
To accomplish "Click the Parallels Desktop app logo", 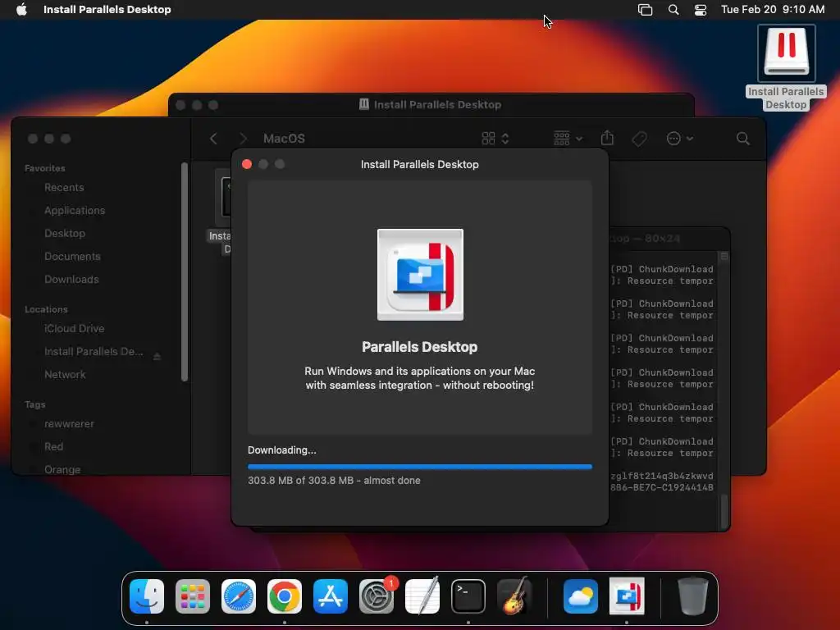I will click(420, 275).
